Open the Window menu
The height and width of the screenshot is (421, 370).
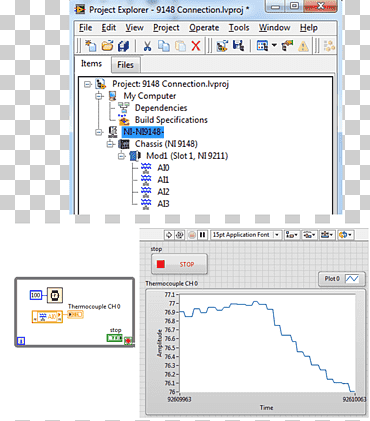275,28
